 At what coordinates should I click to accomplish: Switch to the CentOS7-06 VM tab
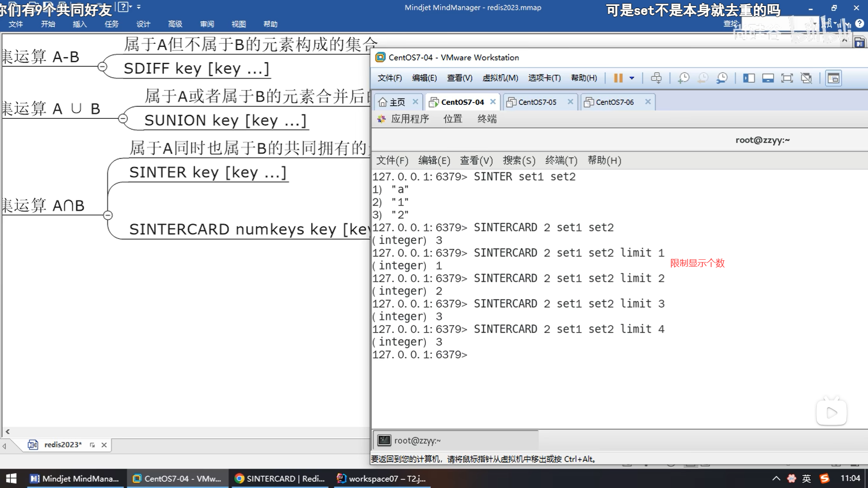click(614, 102)
